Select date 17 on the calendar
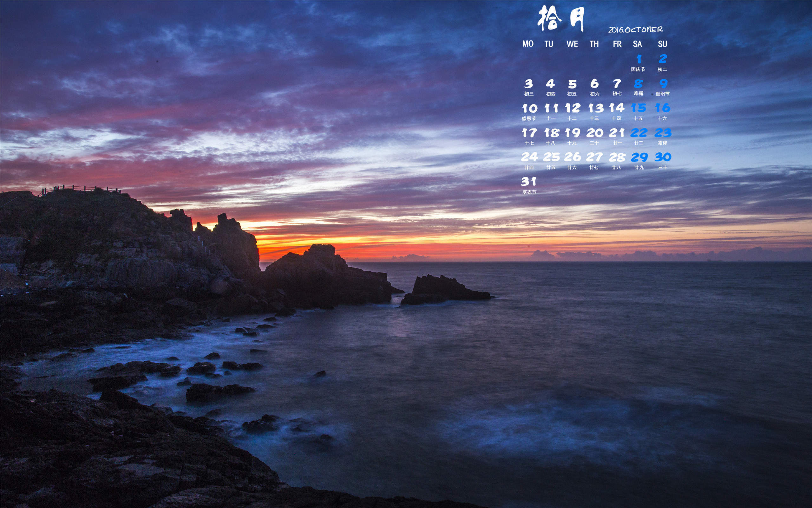Screen dimensions: 812x508 click(529, 133)
